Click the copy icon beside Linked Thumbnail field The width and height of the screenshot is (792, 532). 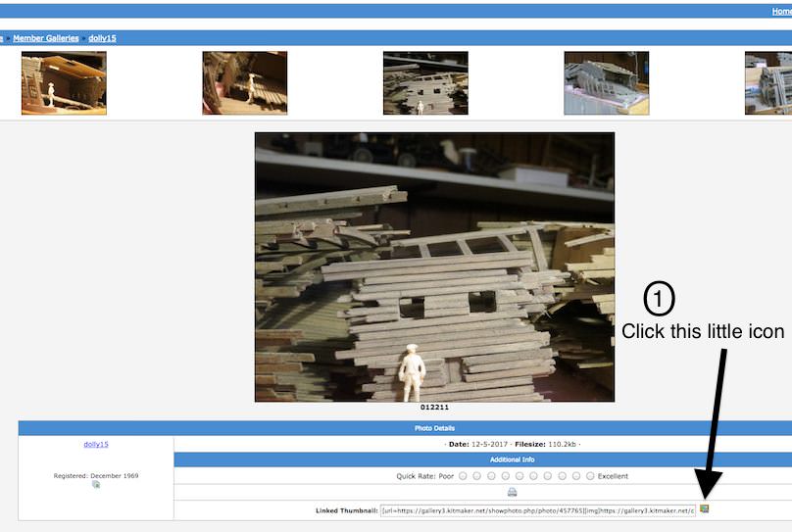coord(705,509)
